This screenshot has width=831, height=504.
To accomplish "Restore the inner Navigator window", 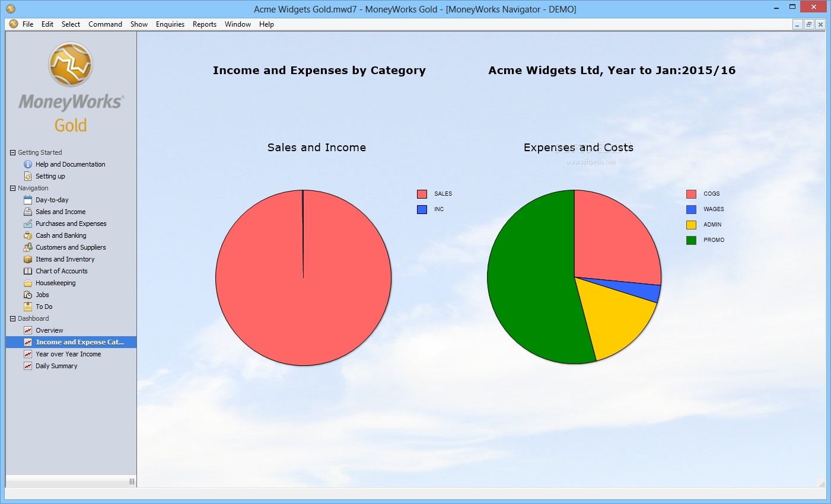I will click(x=808, y=24).
